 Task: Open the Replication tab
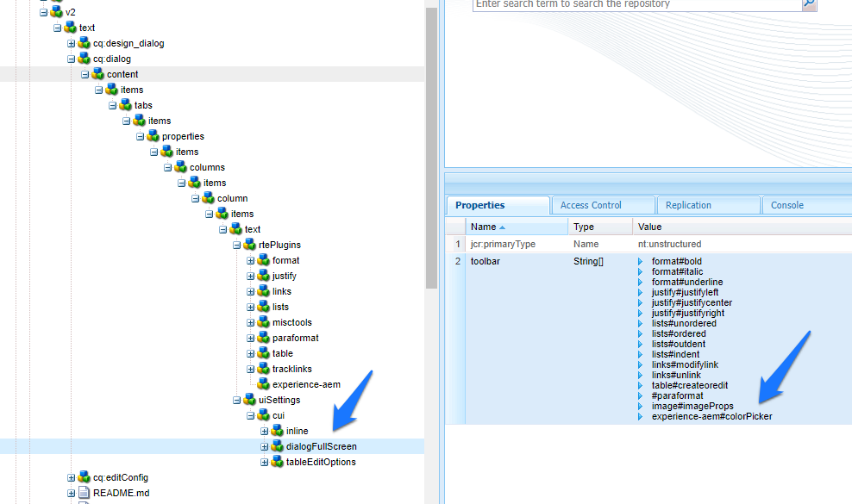pyautogui.click(x=707, y=205)
